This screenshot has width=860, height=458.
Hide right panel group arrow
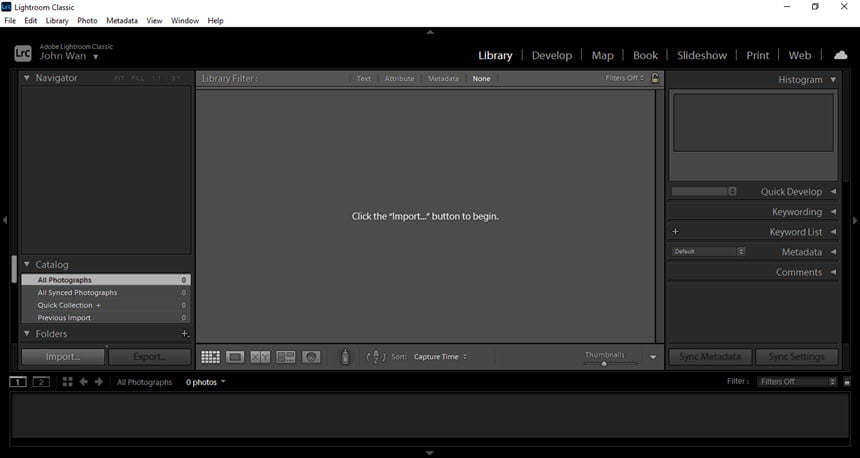coord(855,220)
